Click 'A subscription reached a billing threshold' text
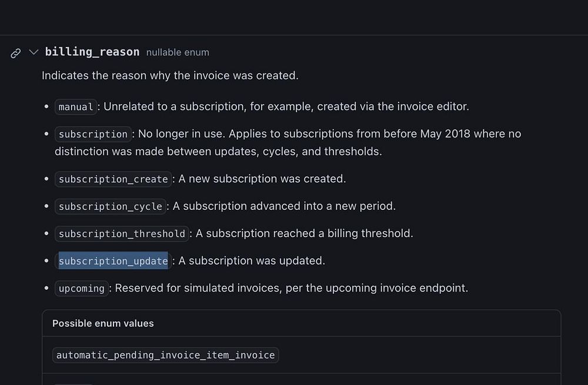The height and width of the screenshot is (385, 588). click(x=305, y=233)
